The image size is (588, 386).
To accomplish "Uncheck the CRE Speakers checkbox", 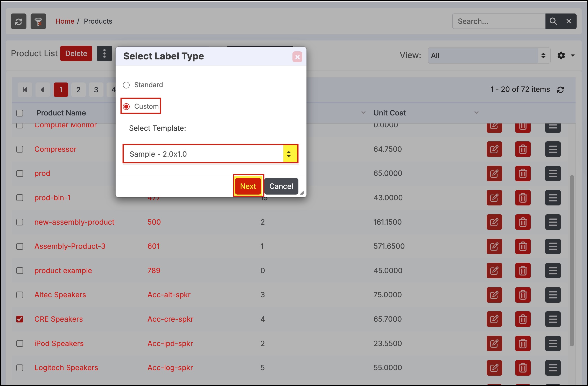I will tap(20, 319).
